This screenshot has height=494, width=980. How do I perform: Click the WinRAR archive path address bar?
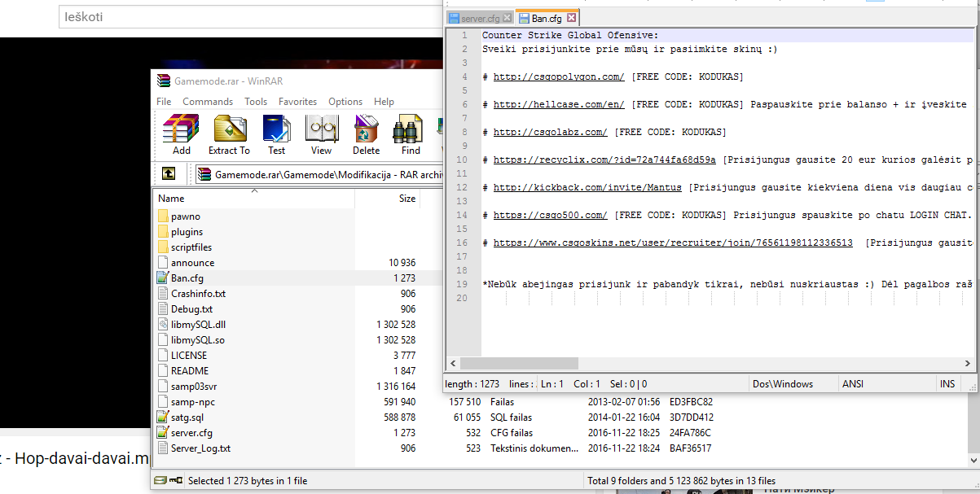pyautogui.click(x=320, y=173)
